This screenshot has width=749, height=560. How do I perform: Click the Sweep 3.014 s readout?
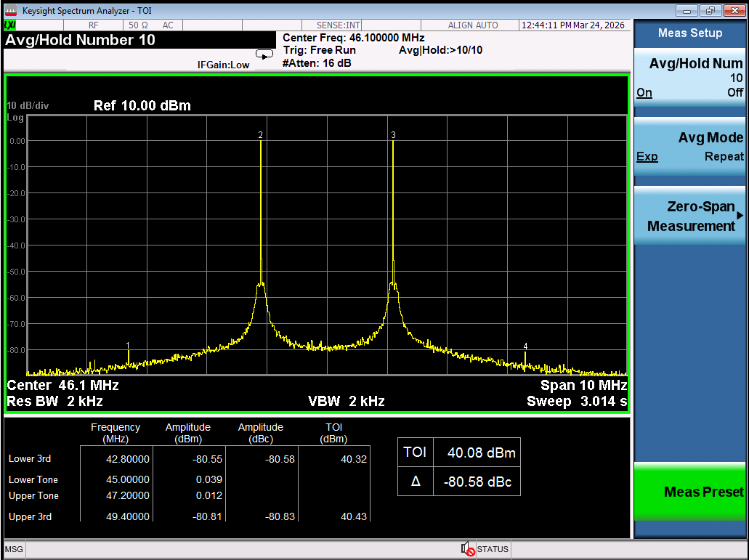577,401
